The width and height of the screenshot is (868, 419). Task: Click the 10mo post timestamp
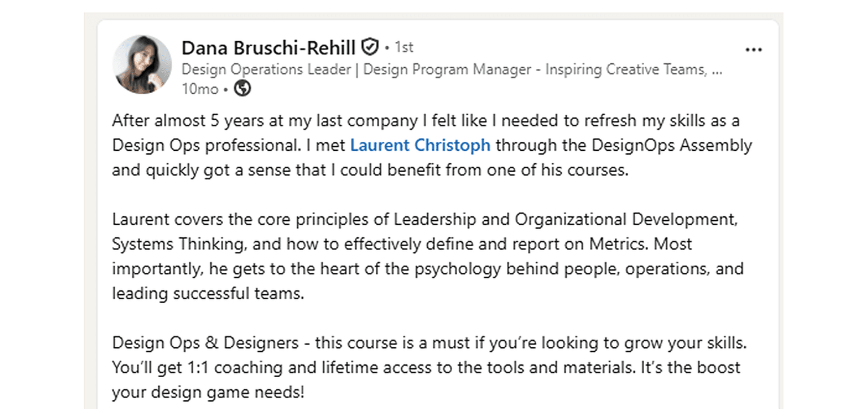click(200, 89)
